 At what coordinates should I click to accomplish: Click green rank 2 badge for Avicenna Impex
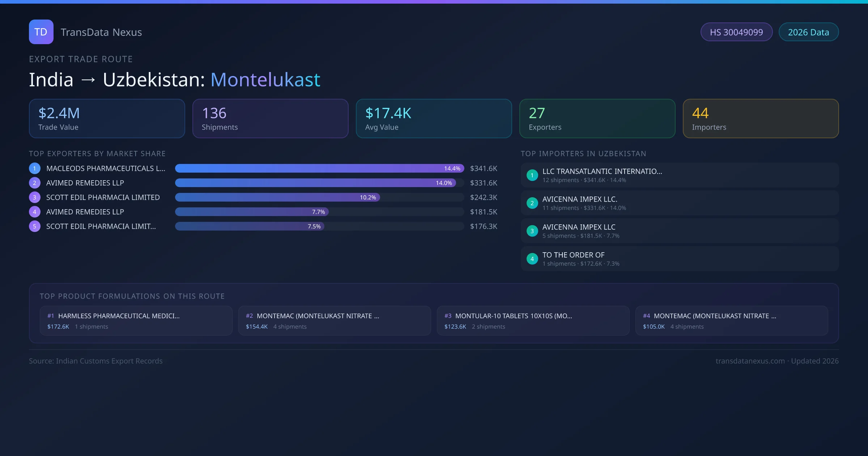point(532,203)
